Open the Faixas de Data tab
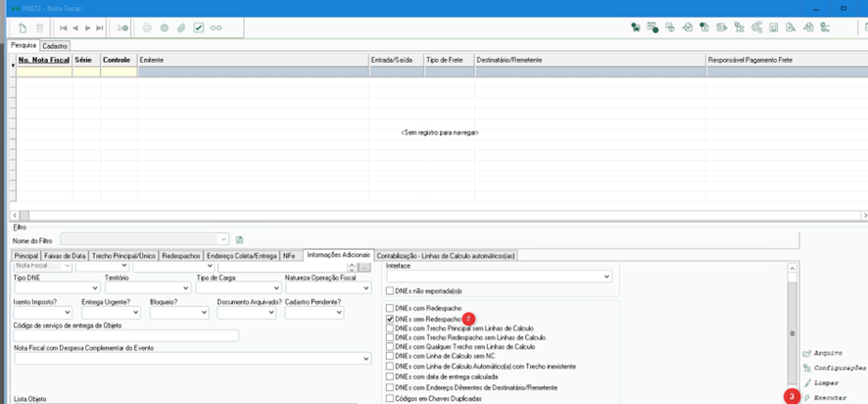This screenshot has width=868, height=404. click(x=65, y=256)
